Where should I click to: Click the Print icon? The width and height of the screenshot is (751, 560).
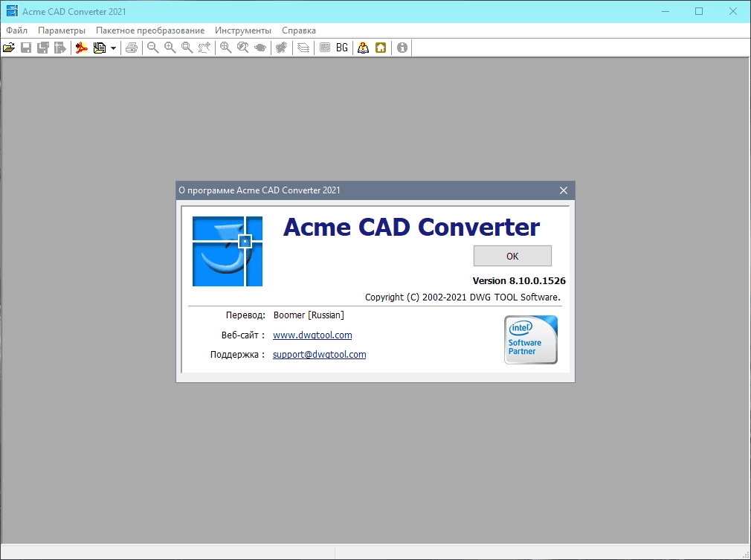pos(132,48)
